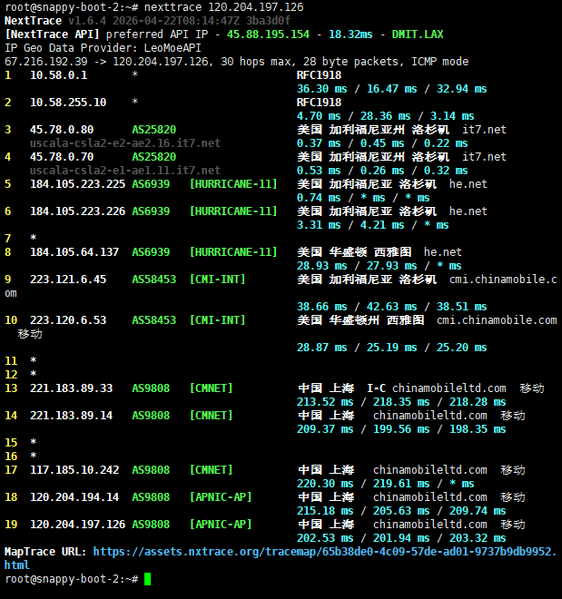Image resolution: width=562 pixels, height=599 pixels.
Task: Click the green terminal cursor at prompt
Action: [147, 579]
